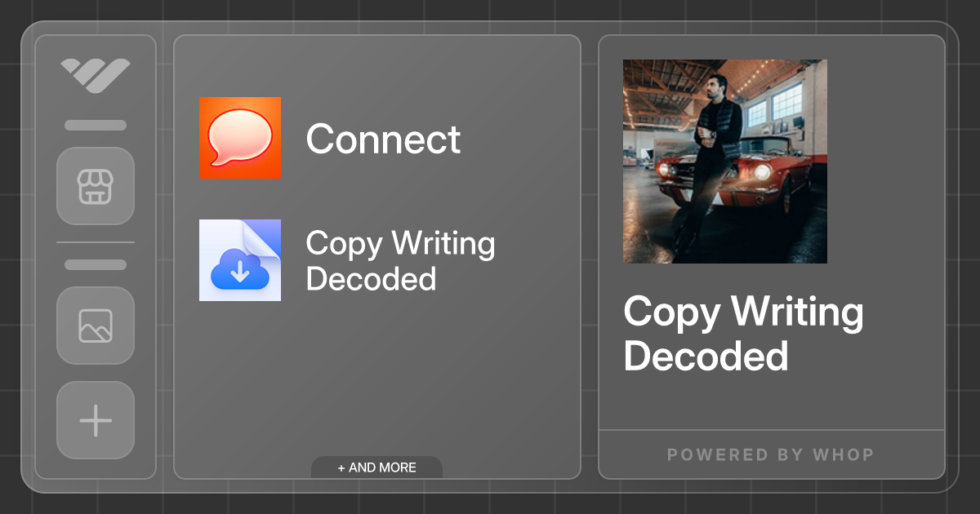Click the Copy Writing Decoded cloud download icon
Screen dimensions: 980x514
[239, 259]
